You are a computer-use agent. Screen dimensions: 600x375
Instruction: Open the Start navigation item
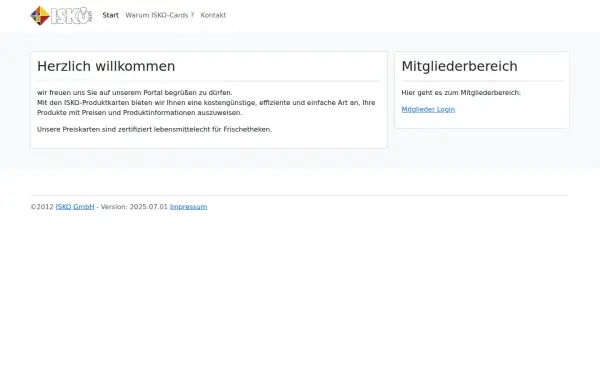coord(111,15)
